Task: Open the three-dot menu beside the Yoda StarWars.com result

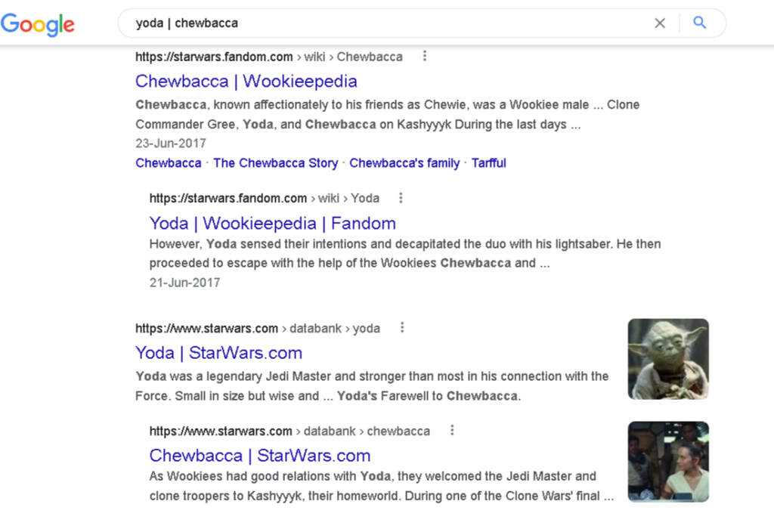Action: 401,327
